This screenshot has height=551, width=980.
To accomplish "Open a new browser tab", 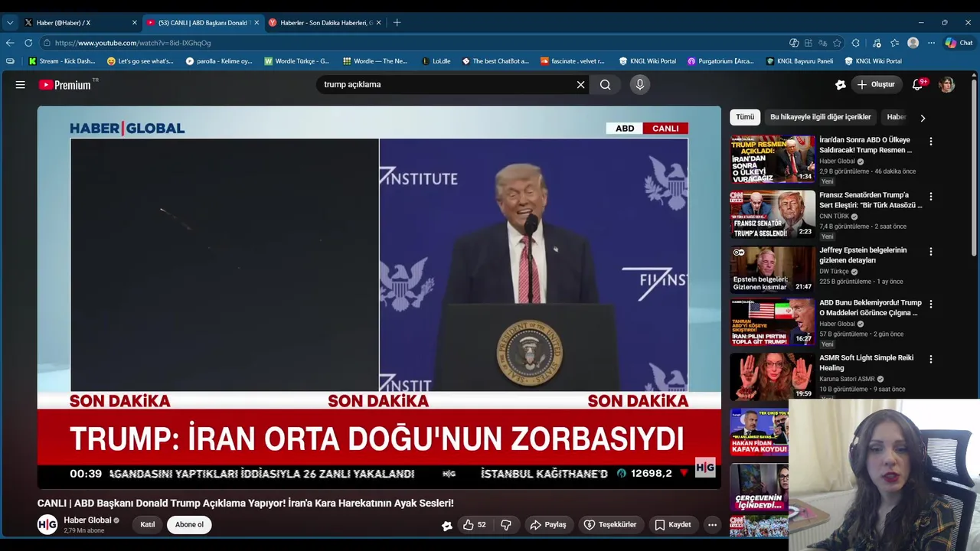I will [397, 23].
